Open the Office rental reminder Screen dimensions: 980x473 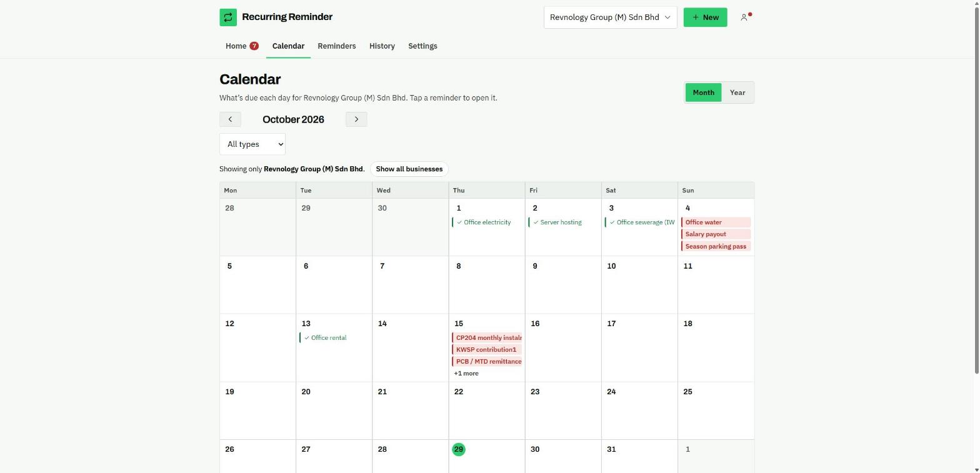pos(334,338)
